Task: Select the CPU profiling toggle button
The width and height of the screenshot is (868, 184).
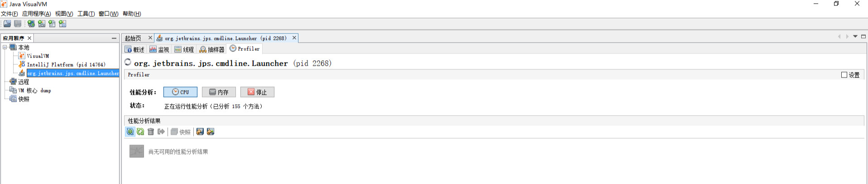Action: click(180, 92)
